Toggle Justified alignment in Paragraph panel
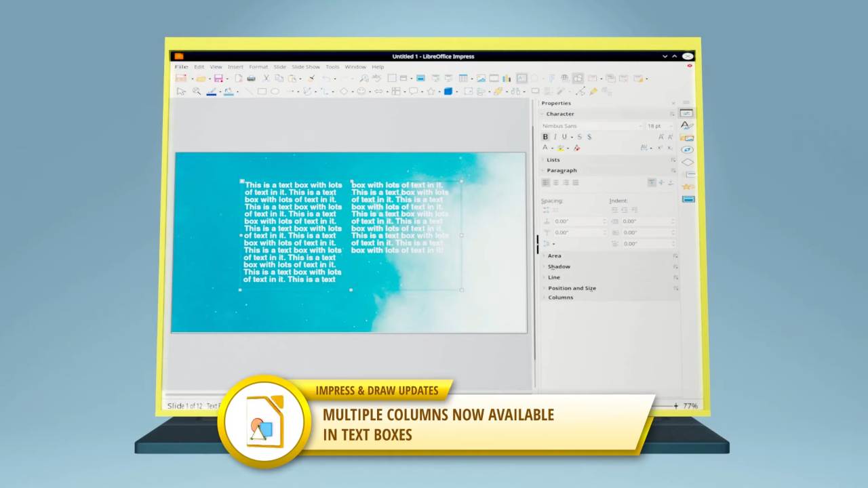The height and width of the screenshot is (488, 868). [576, 182]
